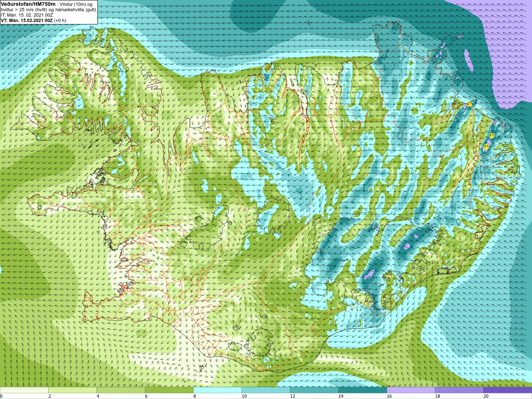Click the Veðurstofan/HM750m title text

point(28,4)
